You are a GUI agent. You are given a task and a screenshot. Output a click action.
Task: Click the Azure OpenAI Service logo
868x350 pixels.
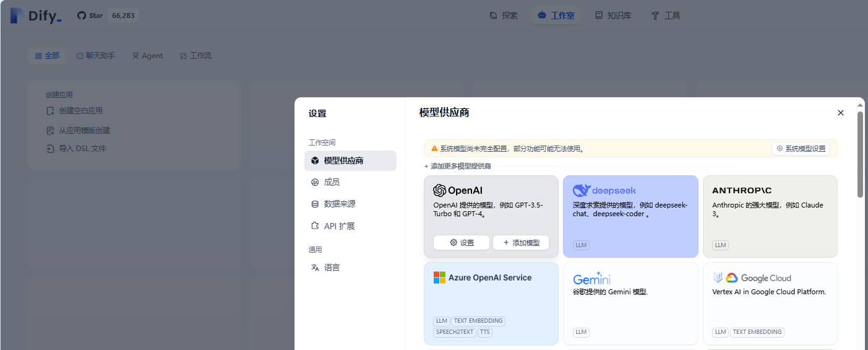pyautogui.click(x=483, y=278)
